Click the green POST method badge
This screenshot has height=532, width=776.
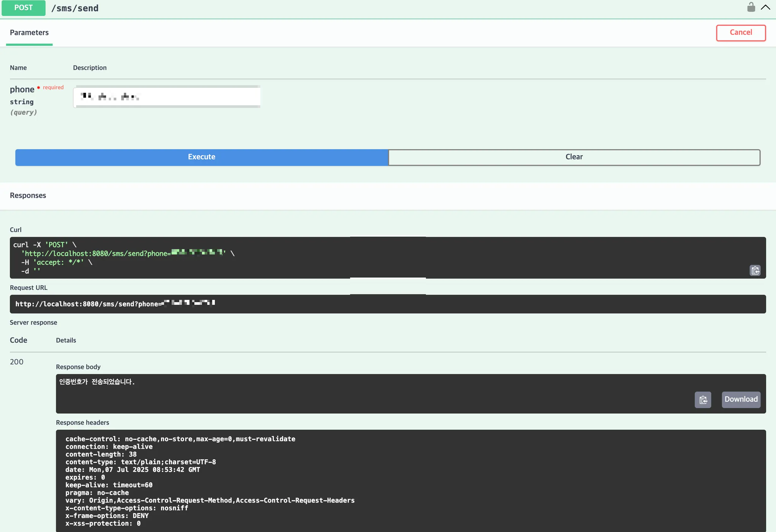(23, 8)
